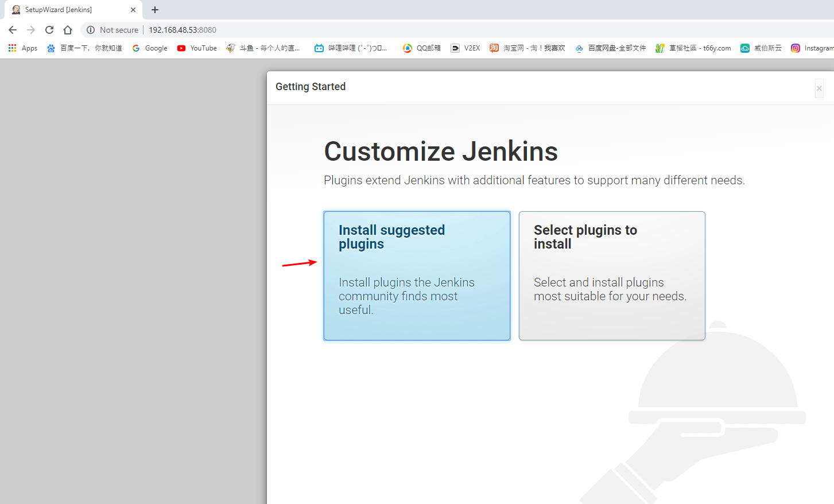Open the Taobao (淘宝网) bookmark
The image size is (834, 504).
coord(527,48)
